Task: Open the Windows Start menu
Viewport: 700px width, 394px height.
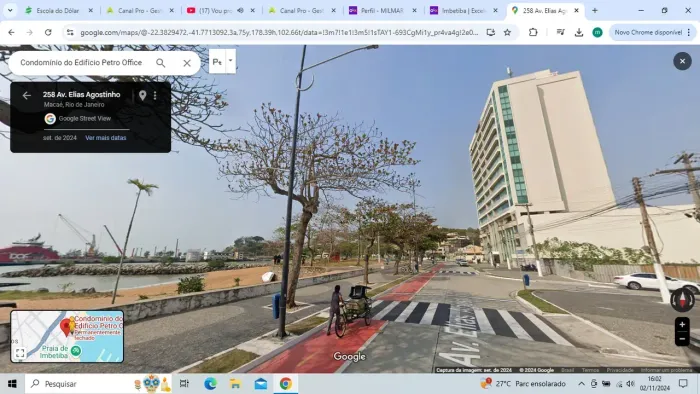Action: [12, 384]
